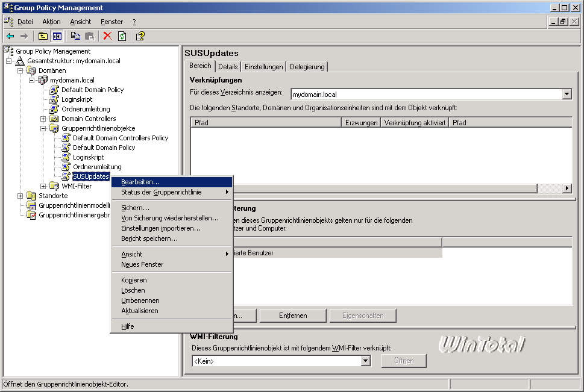Click the Loginskript link icon under mydomain.local

point(54,99)
